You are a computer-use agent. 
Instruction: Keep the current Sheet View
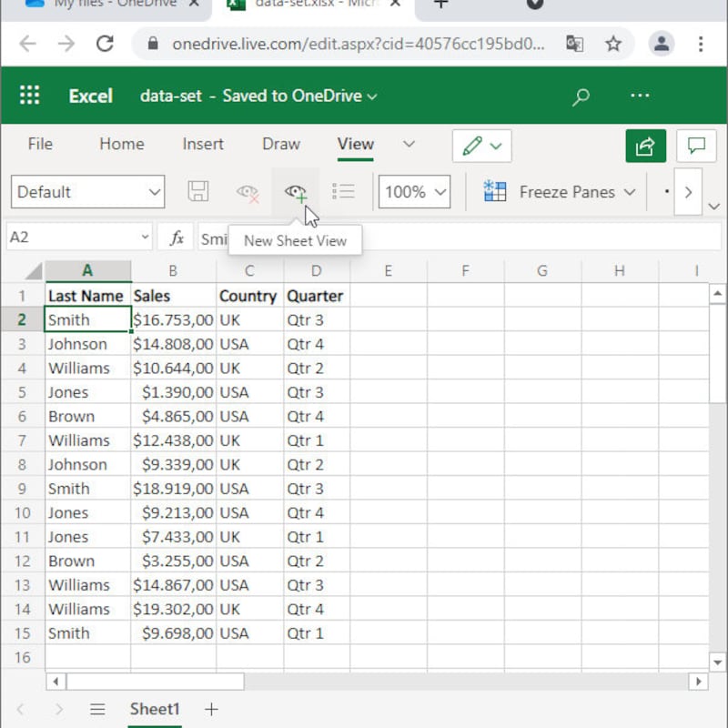pyautogui.click(x=198, y=191)
